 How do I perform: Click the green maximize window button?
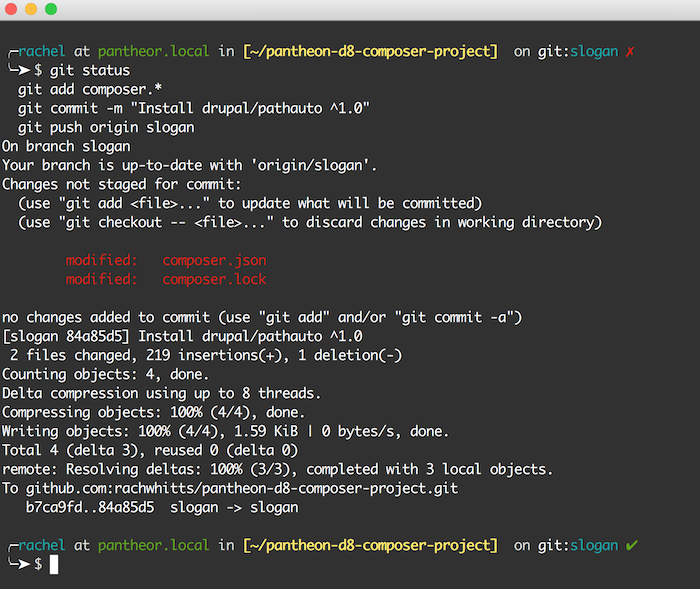click(50, 9)
